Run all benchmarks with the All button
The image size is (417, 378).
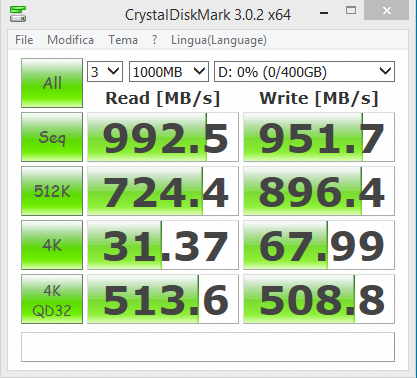click(52, 83)
